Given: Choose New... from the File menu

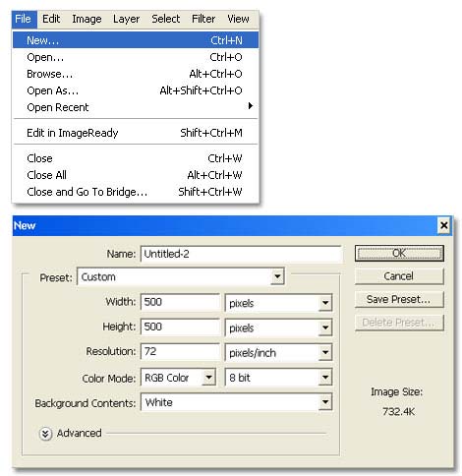Looking at the screenshot, I should 136,40.
